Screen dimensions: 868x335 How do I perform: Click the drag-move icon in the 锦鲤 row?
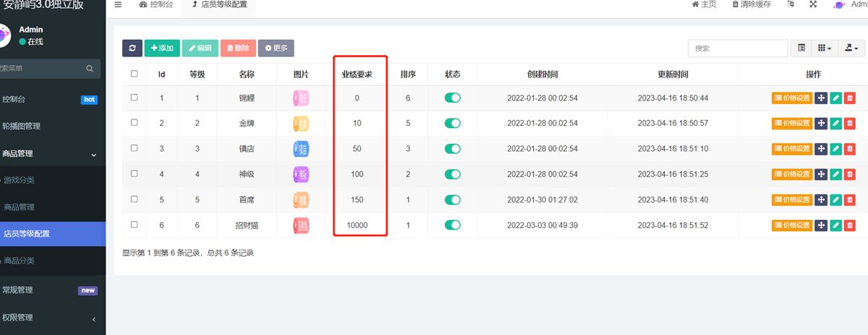click(821, 98)
